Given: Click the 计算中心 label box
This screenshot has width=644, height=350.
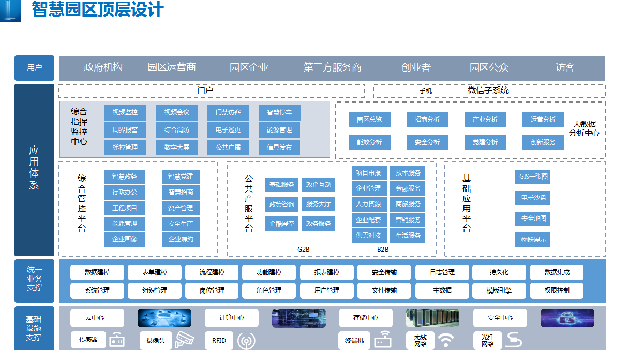Looking at the screenshot, I should coord(232,318).
